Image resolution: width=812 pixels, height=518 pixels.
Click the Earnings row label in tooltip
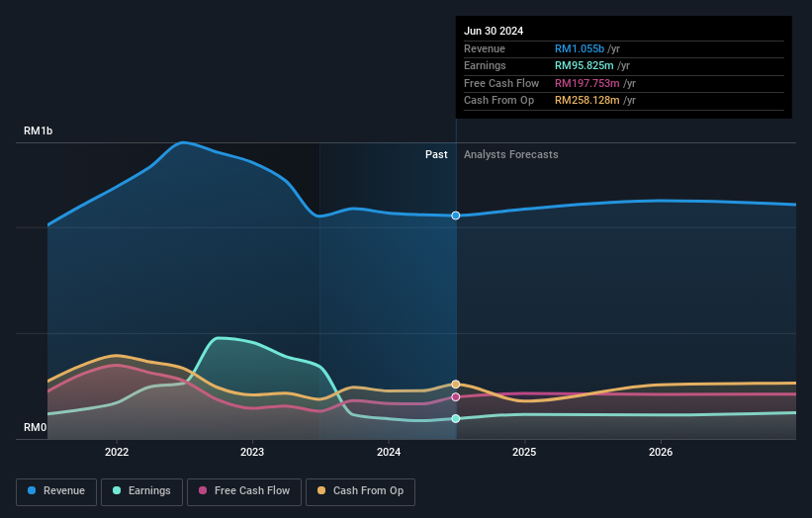pos(485,65)
